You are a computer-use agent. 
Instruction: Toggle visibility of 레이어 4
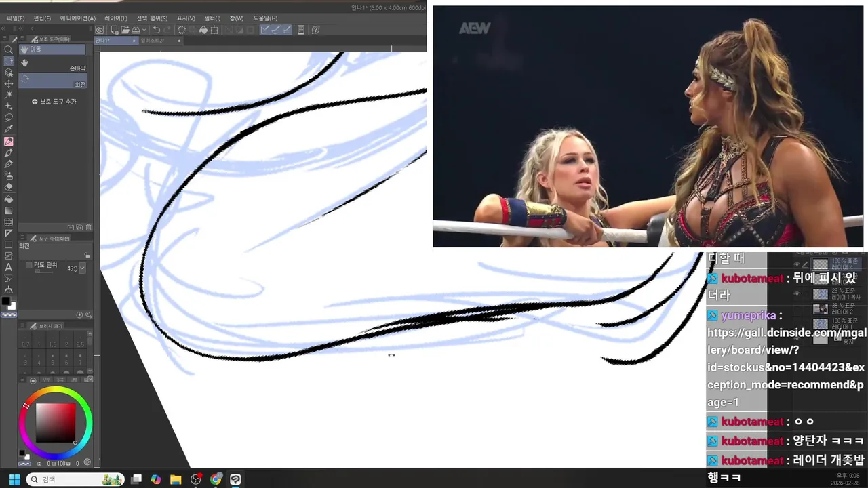tap(797, 264)
